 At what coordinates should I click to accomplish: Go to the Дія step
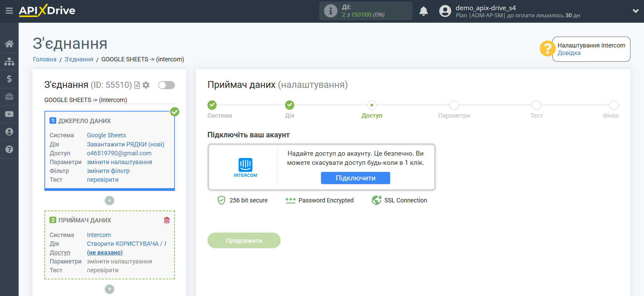pos(289,105)
